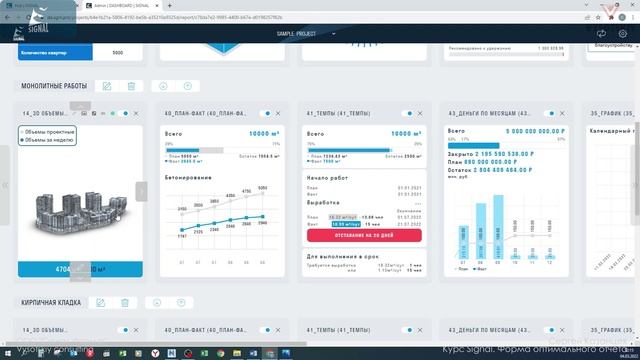This screenshot has width=640, height=360.
Task: Open the browser profile avatar
Action: click(622, 18)
